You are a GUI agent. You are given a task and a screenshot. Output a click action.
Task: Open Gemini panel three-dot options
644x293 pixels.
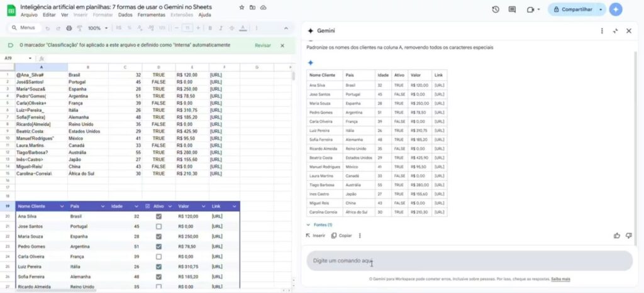point(602,31)
